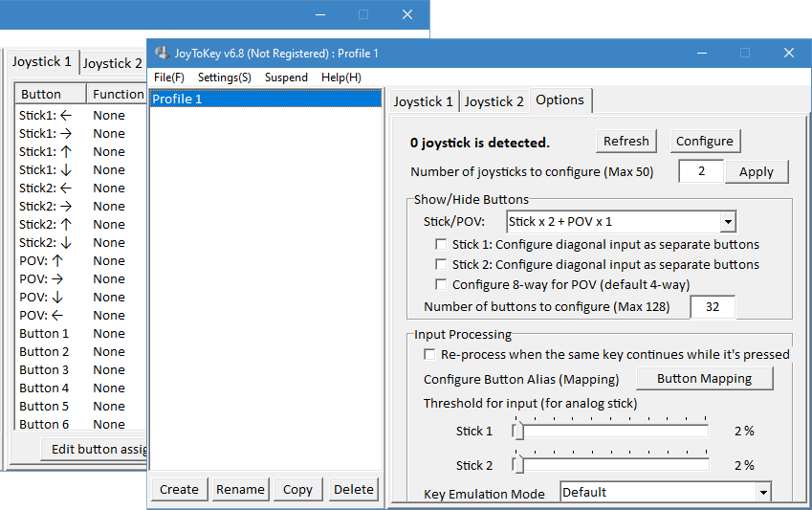The width and height of the screenshot is (812, 510).
Task: Click the Configure button
Action: (x=705, y=141)
